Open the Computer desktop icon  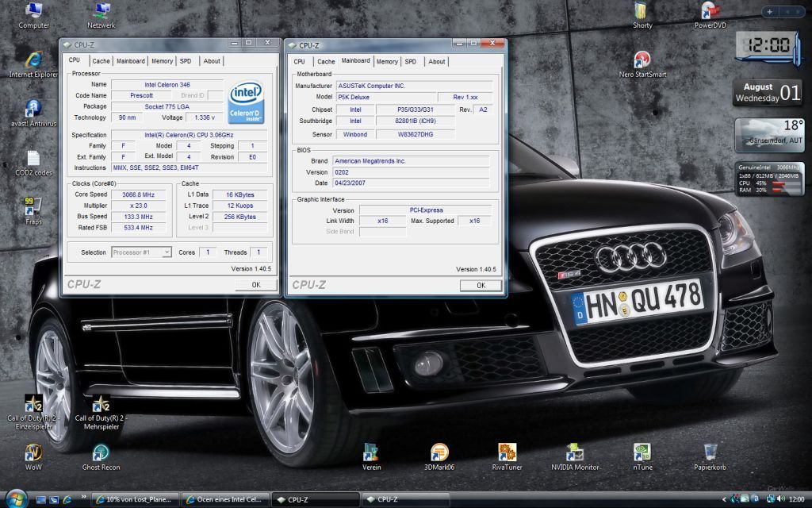[x=33, y=16]
